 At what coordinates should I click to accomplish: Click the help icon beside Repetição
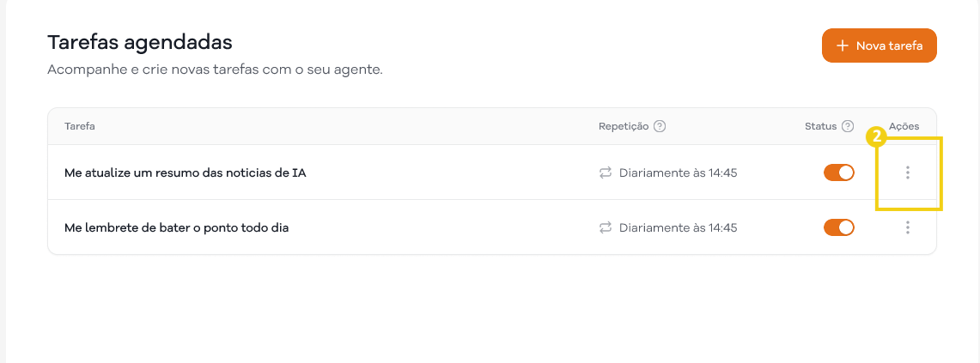660,126
